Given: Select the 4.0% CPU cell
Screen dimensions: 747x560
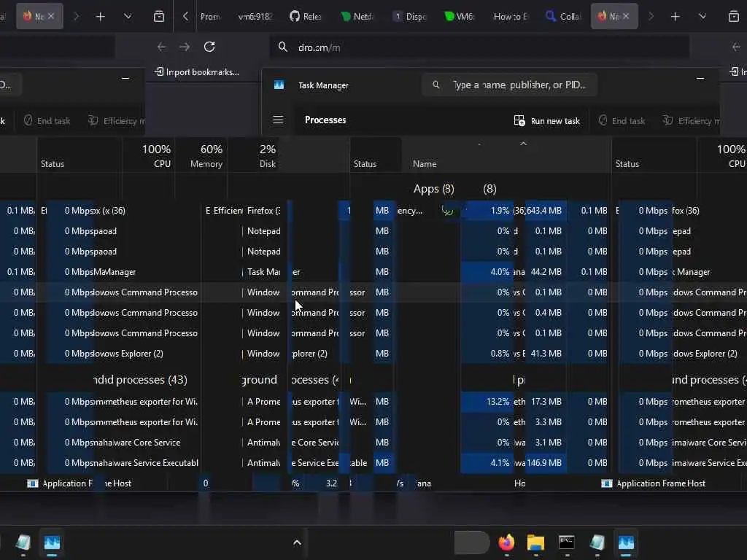Looking at the screenshot, I should pos(487,272).
